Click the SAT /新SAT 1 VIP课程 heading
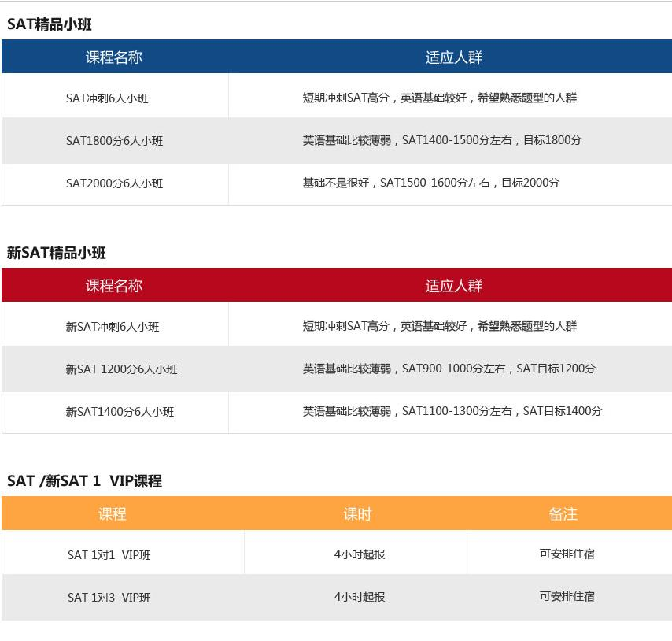The width and height of the screenshot is (672, 641). (83, 481)
